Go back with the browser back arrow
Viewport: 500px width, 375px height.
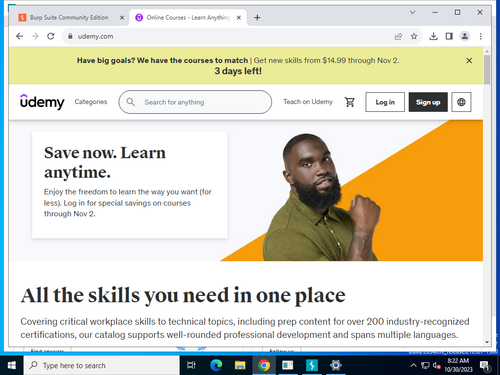tap(19, 36)
